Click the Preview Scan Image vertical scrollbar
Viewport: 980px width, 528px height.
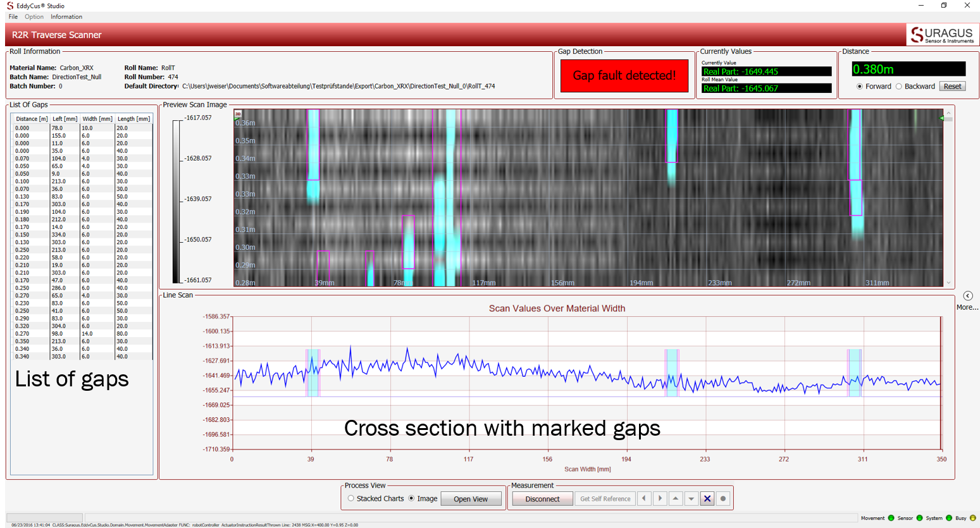pyautogui.click(x=948, y=197)
